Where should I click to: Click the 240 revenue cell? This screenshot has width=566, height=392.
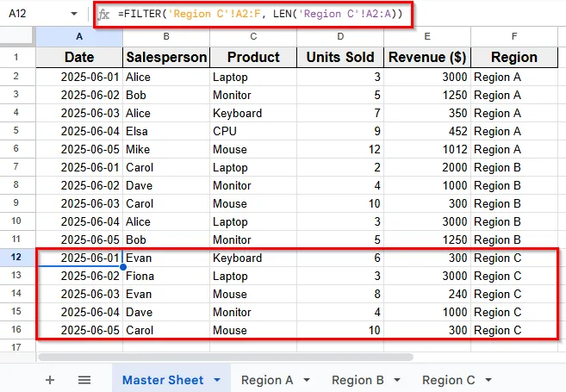click(427, 294)
